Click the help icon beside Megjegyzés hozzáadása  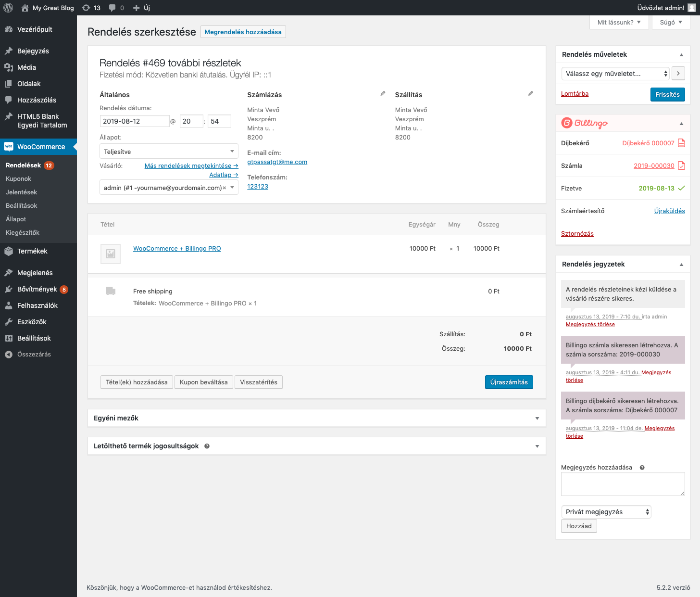click(x=642, y=468)
